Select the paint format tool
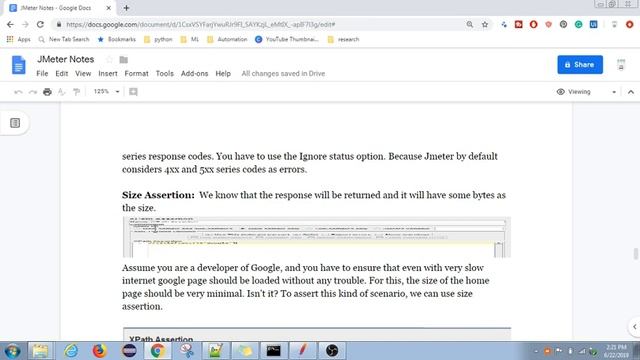Screen dimensions: 640x360 pyautogui.click(x=76, y=92)
